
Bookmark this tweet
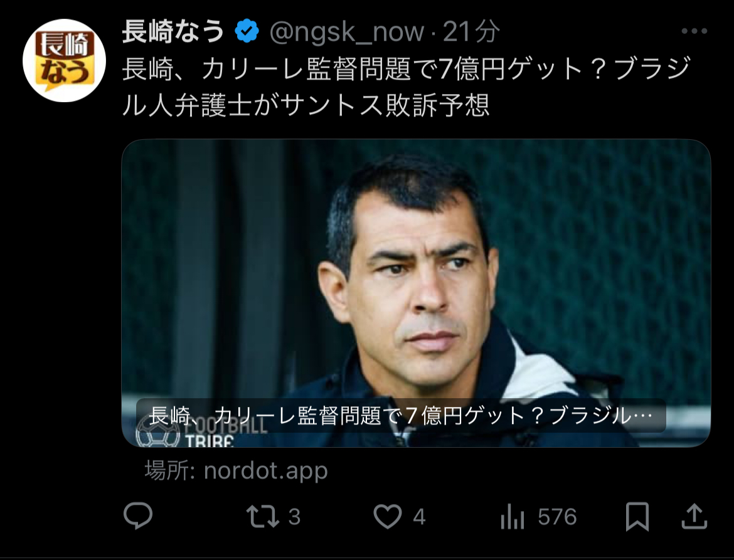pyautogui.click(x=637, y=517)
